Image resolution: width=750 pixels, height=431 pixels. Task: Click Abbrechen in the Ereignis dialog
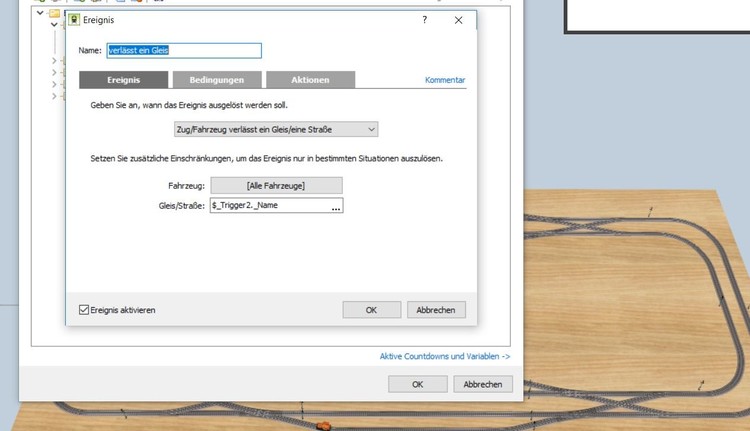[x=436, y=310]
